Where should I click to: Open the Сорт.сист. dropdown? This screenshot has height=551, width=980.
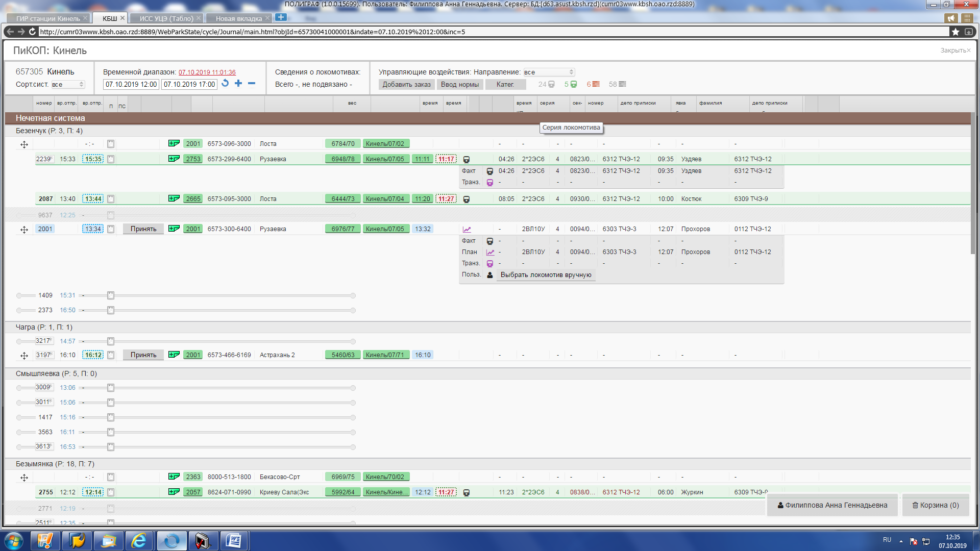click(x=68, y=84)
